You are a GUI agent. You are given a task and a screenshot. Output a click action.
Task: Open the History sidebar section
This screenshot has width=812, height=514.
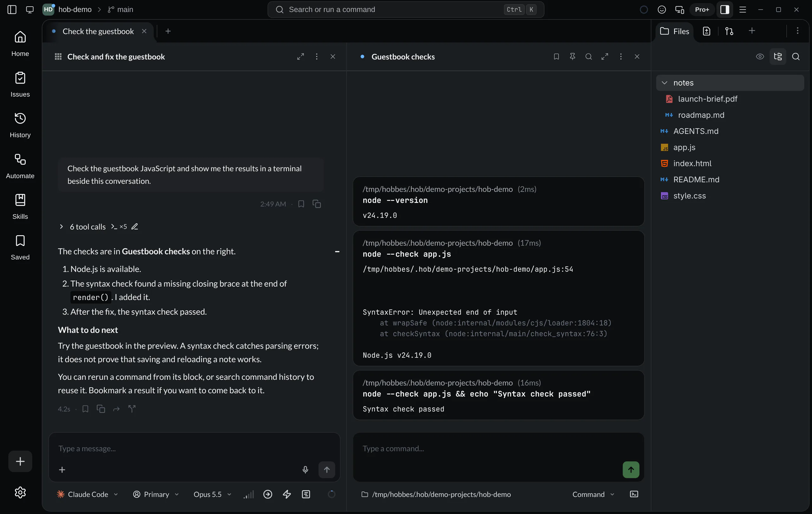pos(20,125)
